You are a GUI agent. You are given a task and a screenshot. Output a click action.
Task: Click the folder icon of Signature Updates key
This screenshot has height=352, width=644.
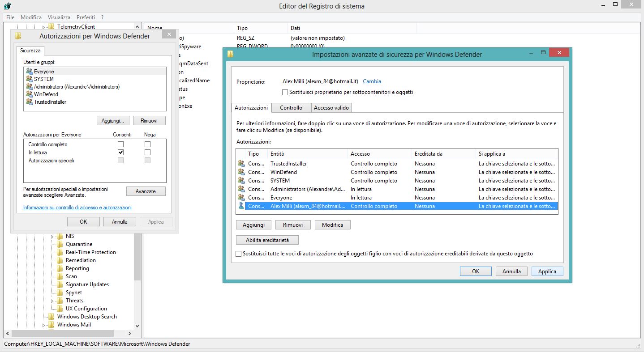[x=60, y=284]
